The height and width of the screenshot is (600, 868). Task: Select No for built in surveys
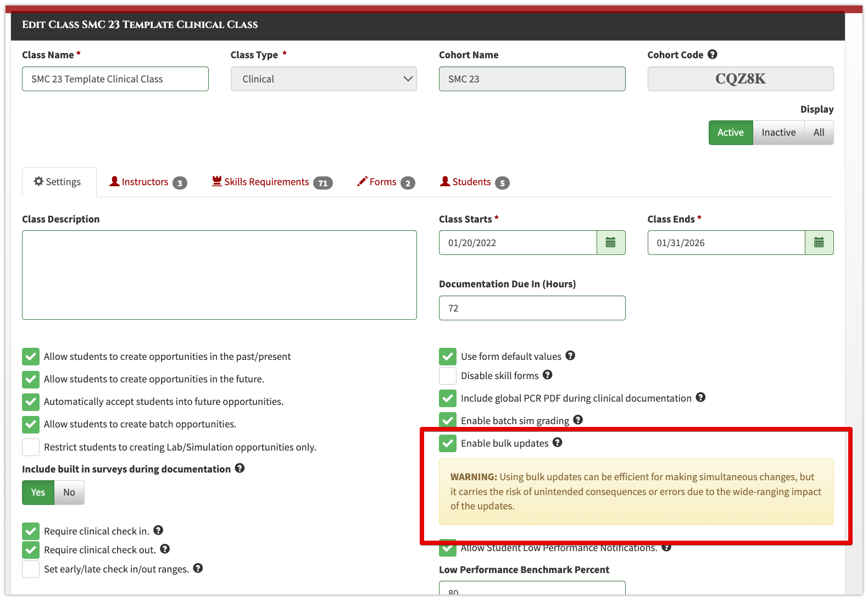tap(69, 492)
